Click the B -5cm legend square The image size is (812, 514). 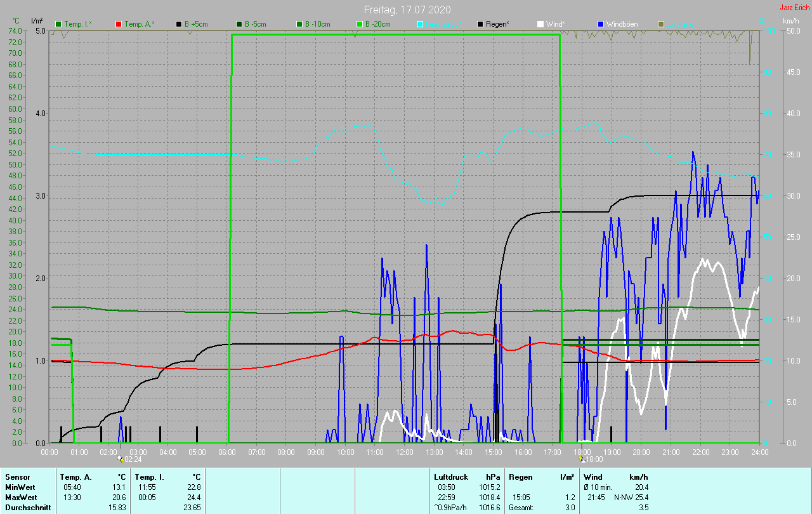[x=240, y=24]
